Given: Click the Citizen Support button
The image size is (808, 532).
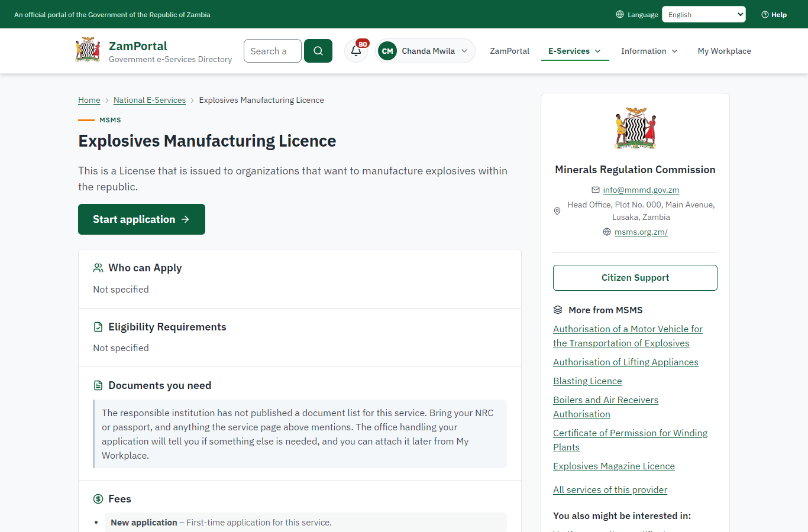Looking at the screenshot, I should pos(635,278).
